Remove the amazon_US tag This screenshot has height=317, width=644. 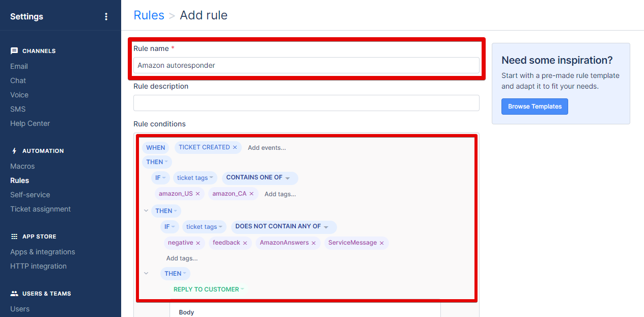pyautogui.click(x=198, y=194)
